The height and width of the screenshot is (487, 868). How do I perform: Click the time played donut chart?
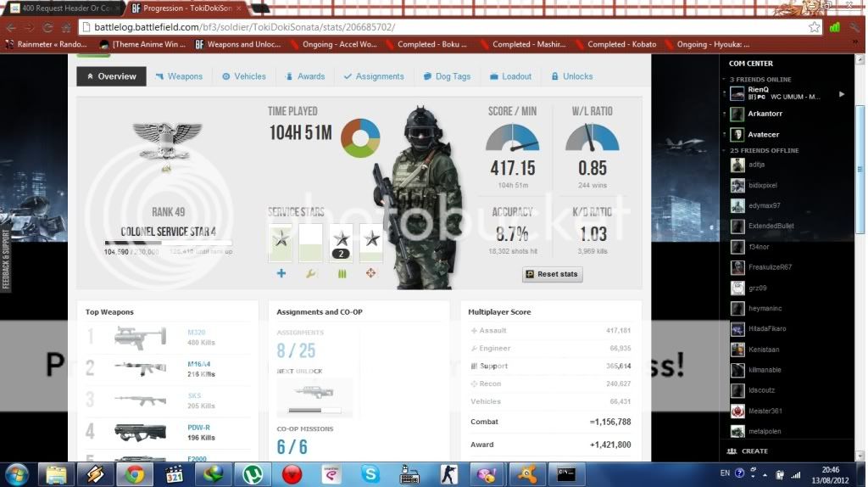pyautogui.click(x=360, y=138)
